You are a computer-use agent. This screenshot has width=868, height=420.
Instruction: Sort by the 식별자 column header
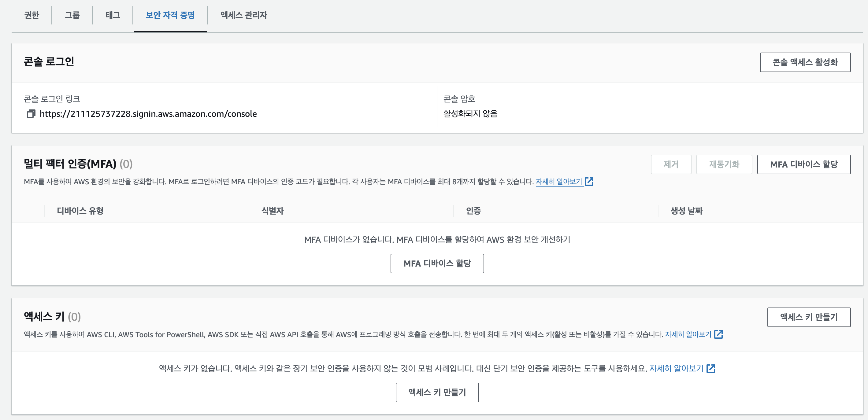[272, 211]
